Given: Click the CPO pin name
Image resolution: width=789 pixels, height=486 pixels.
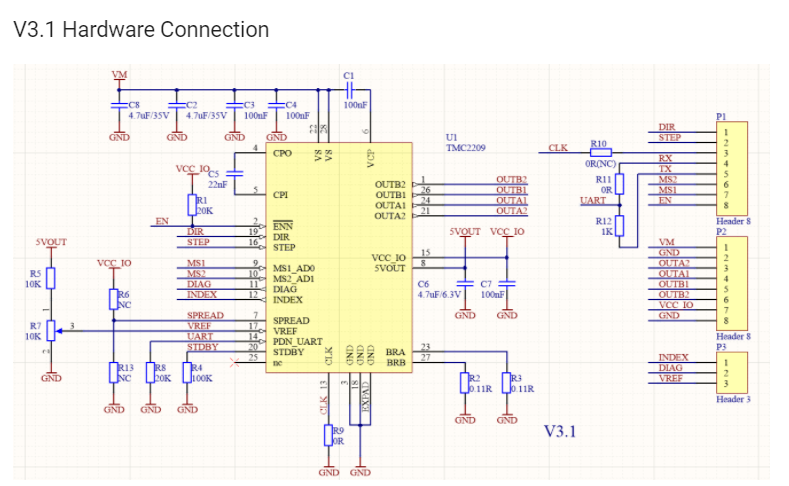Looking at the screenshot, I should [x=282, y=153].
